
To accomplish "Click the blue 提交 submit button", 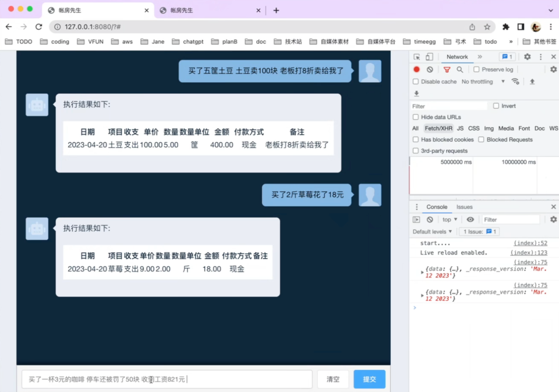I will tap(369, 379).
